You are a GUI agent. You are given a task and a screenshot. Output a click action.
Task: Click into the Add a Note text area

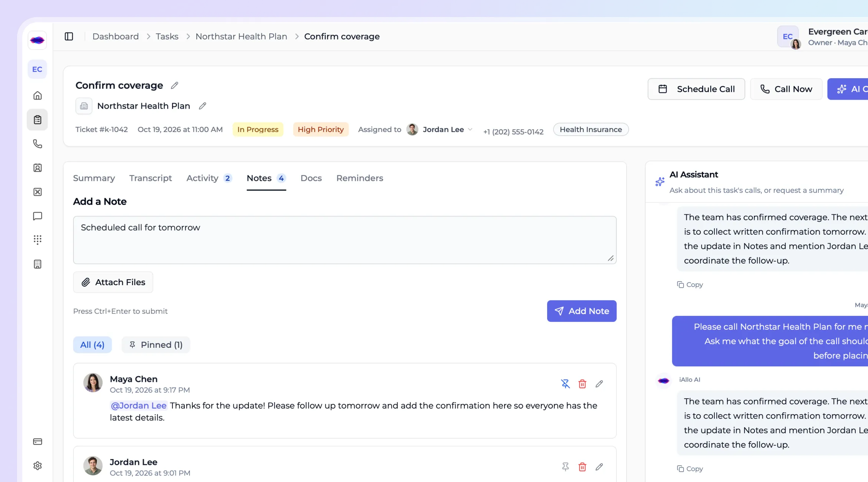[x=345, y=240]
